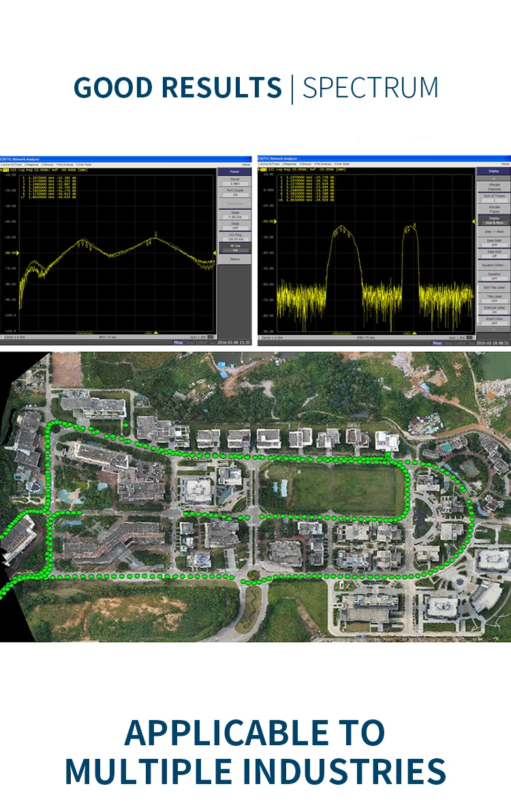Click timestamp 2016-02-18 08:51

493,343
